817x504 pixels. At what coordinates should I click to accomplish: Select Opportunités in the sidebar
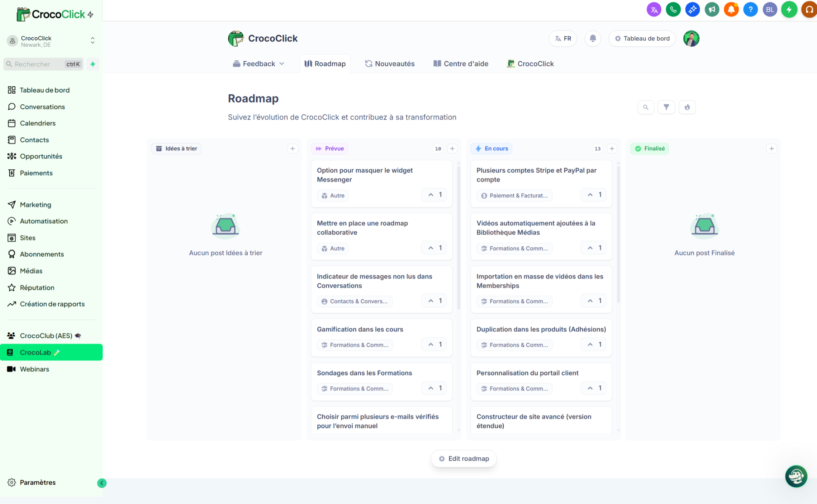(x=41, y=156)
